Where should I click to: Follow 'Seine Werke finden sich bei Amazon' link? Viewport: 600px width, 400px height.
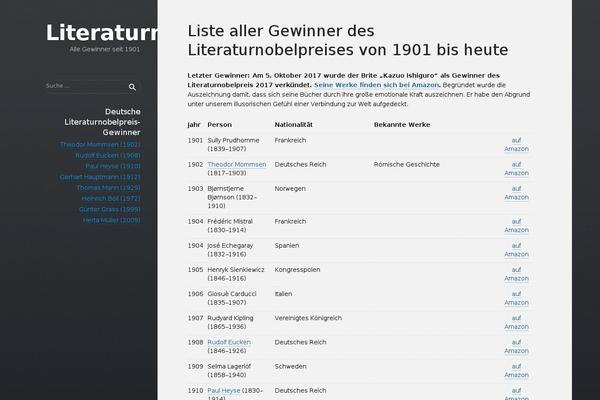[377, 85]
